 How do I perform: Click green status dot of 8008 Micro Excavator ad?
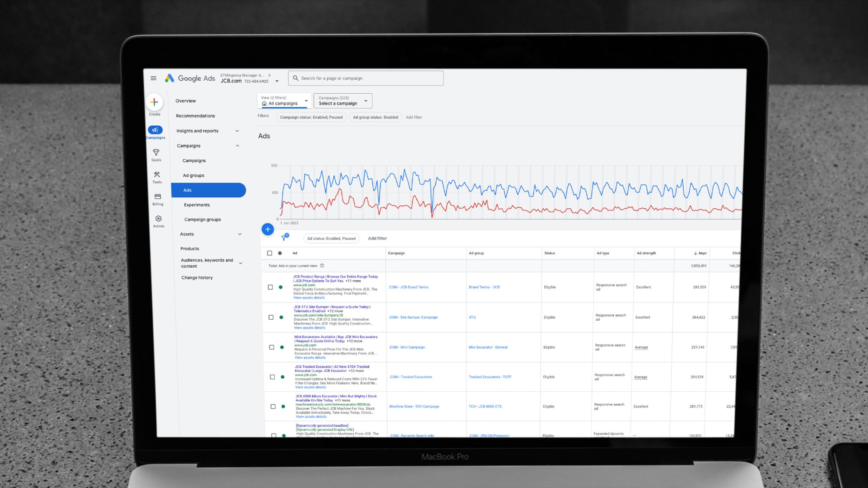tap(283, 406)
